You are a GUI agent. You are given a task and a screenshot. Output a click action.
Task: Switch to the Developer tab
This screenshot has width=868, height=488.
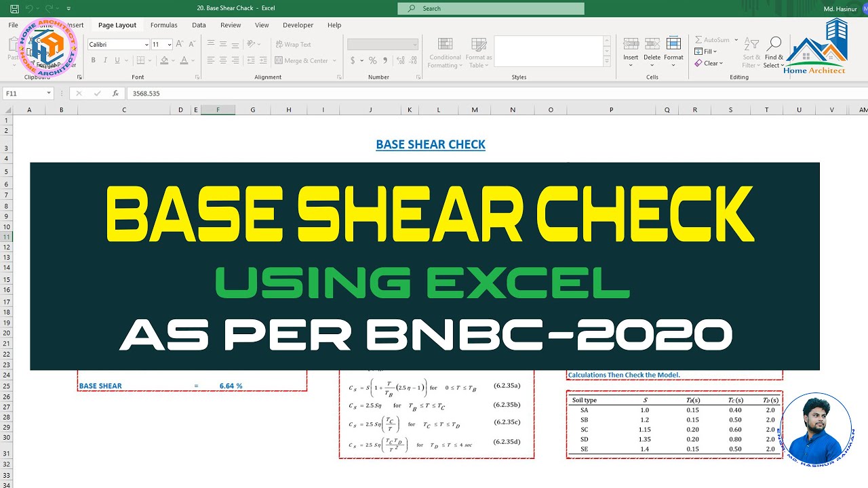click(x=298, y=25)
